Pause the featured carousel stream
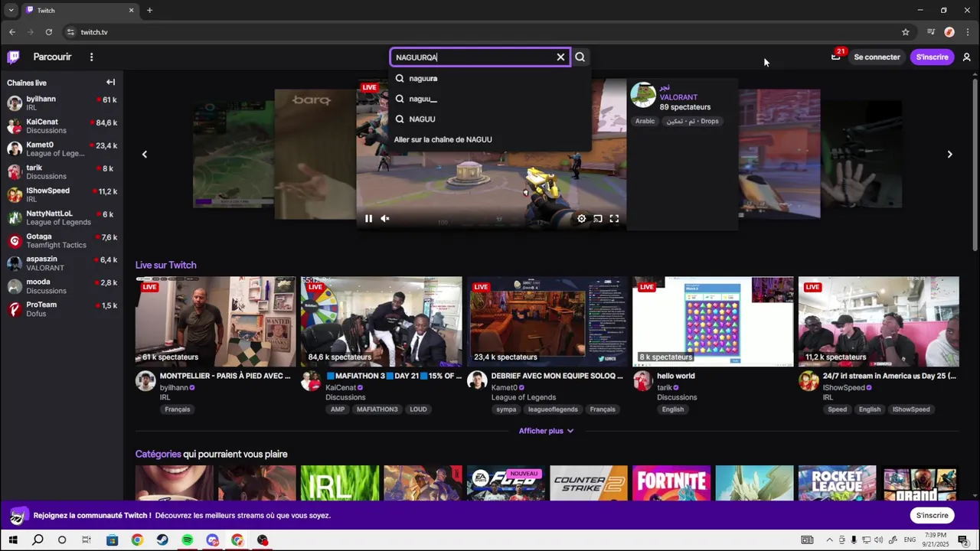Image resolution: width=980 pixels, height=551 pixels. point(368,218)
